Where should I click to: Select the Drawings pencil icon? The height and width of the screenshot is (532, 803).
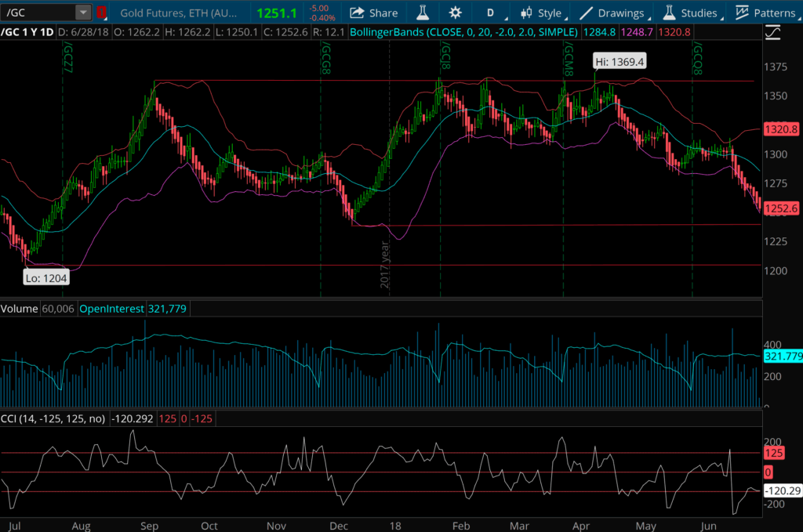tap(587, 13)
